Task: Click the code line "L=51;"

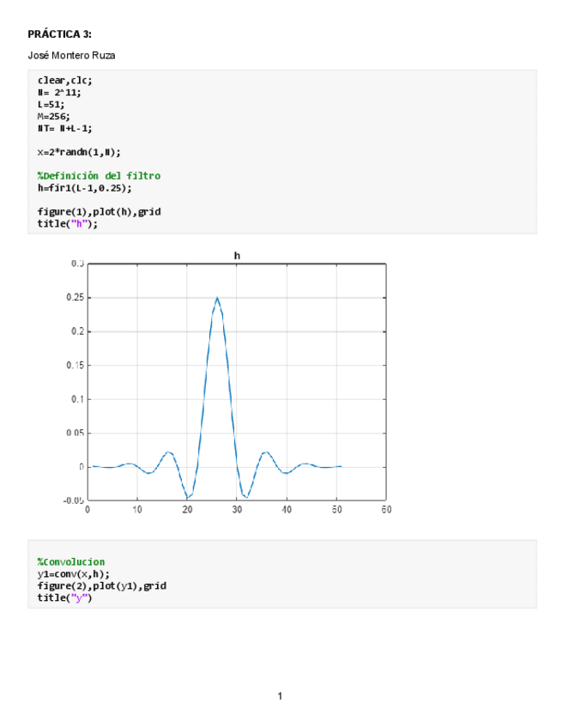Action: (x=51, y=105)
